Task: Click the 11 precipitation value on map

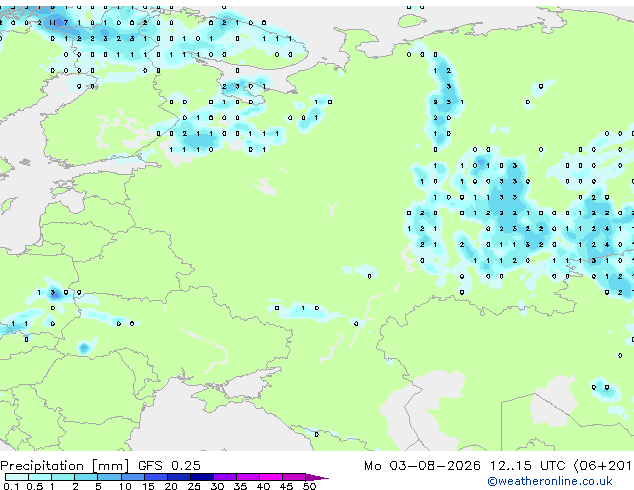Action: pyautogui.click(x=53, y=23)
